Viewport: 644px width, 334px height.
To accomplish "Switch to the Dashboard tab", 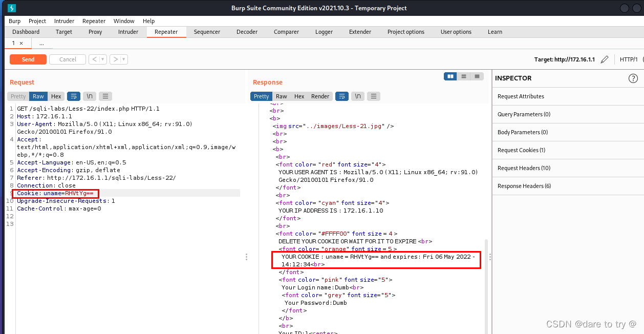I will [26, 32].
